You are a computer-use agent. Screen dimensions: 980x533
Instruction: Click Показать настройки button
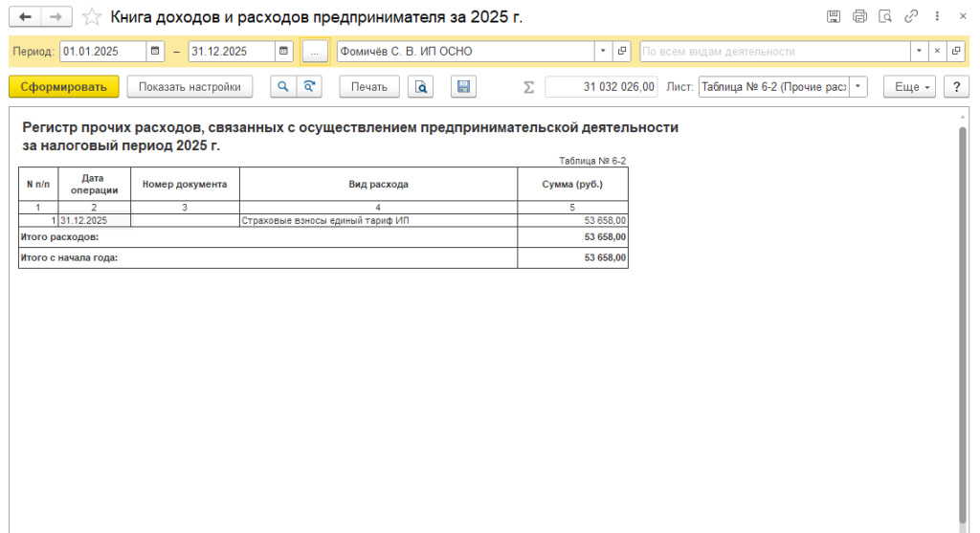(189, 87)
